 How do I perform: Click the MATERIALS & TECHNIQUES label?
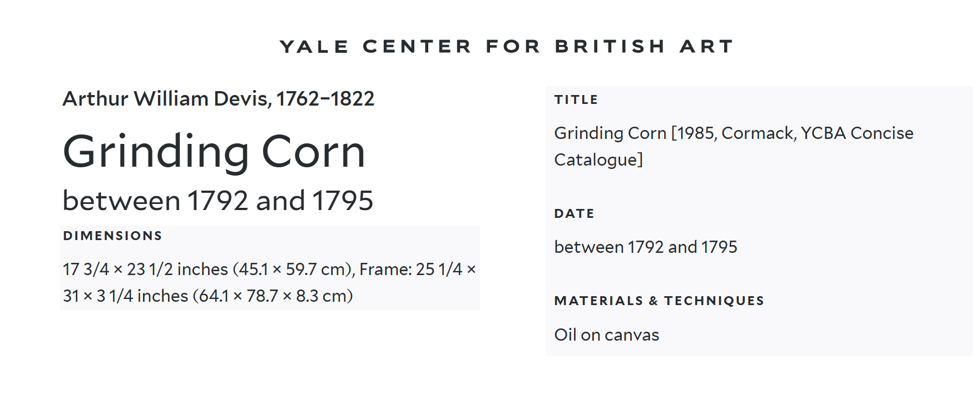[x=659, y=301]
